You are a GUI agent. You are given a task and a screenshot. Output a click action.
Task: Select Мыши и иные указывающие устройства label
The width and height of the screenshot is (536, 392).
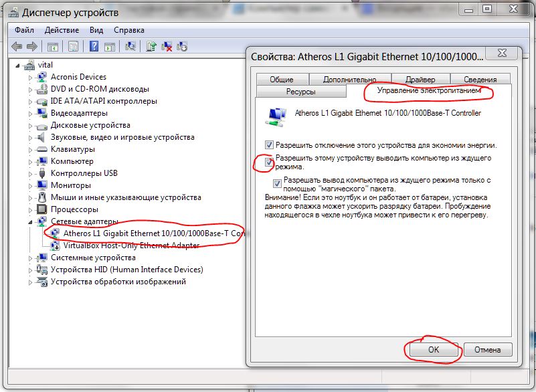tap(126, 197)
